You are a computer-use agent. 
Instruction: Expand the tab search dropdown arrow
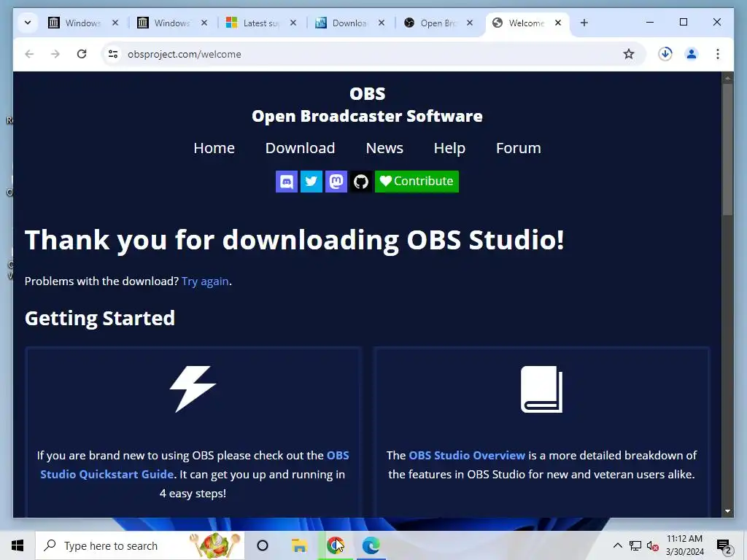tap(28, 23)
